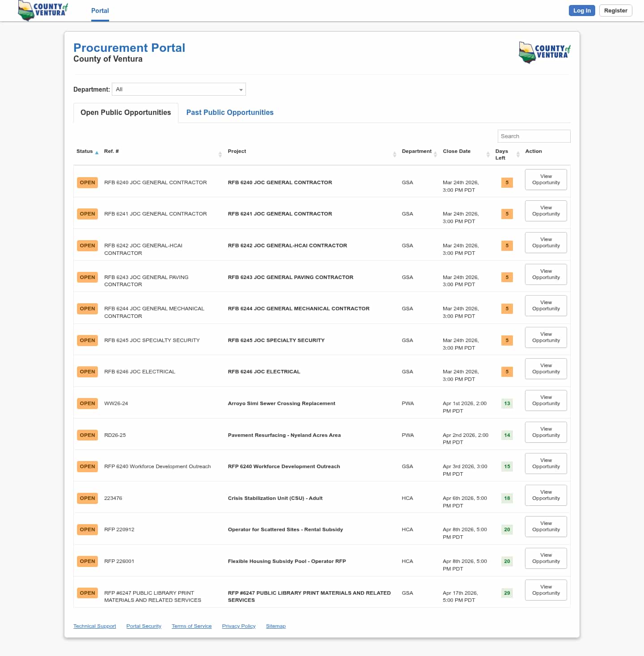Screen dimensions: 644x656
Task: Click the OPEN status badge for WW26-24
Action: point(87,403)
